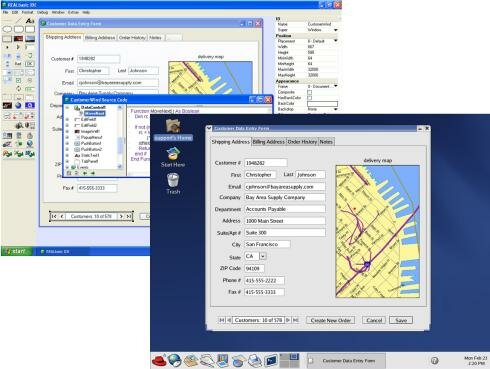Open the Placement dropdown in Properties

(x=335, y=41)
